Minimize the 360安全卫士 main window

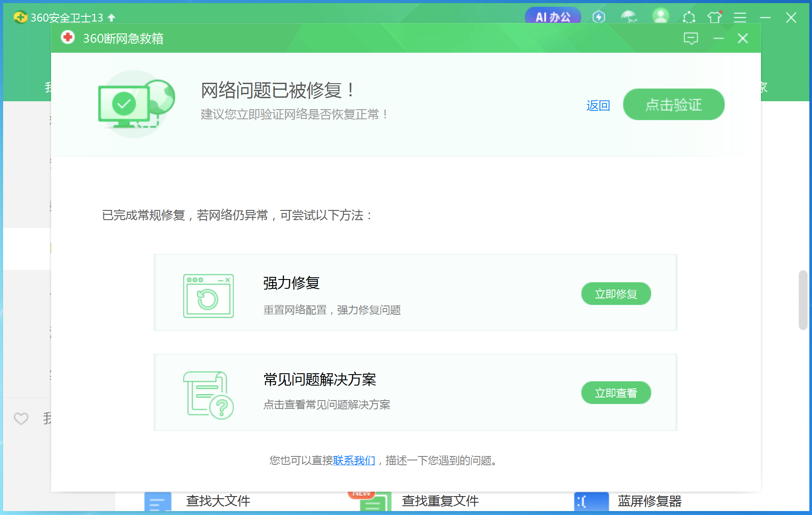coord(765,18)
